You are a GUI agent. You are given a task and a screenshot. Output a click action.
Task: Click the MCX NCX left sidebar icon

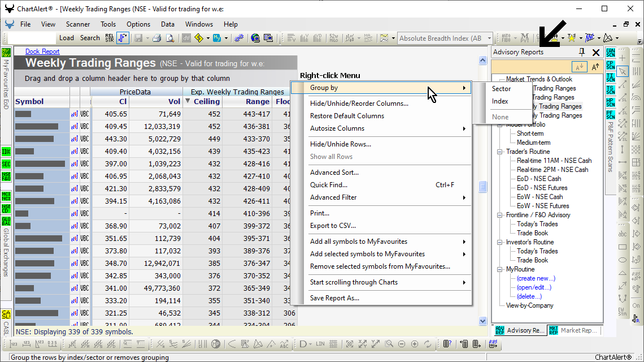[x=6, y=196]
